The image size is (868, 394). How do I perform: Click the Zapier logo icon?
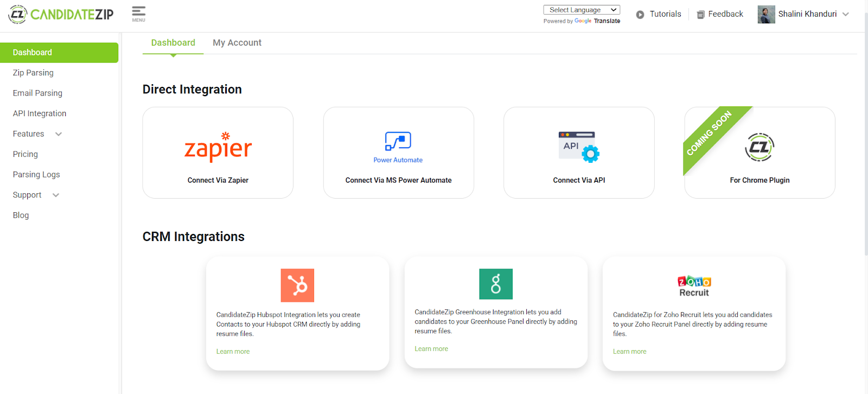click(x=218, y=148)
